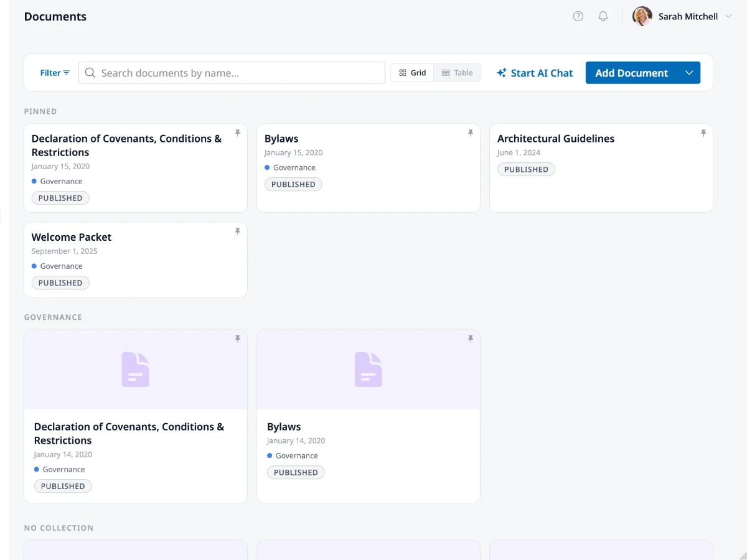The height and width of the screenshot is (560, 747).
Task: Click the pin icon on Architectural Guidelines
Action: point(703,133)
